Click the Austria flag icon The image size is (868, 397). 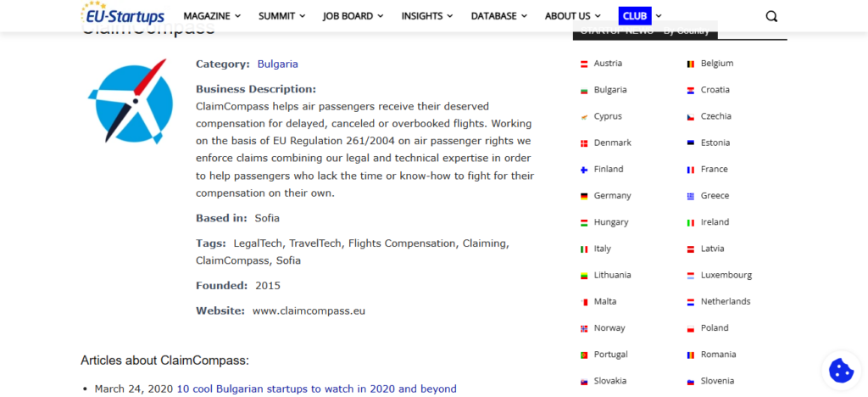pos(583,64)
